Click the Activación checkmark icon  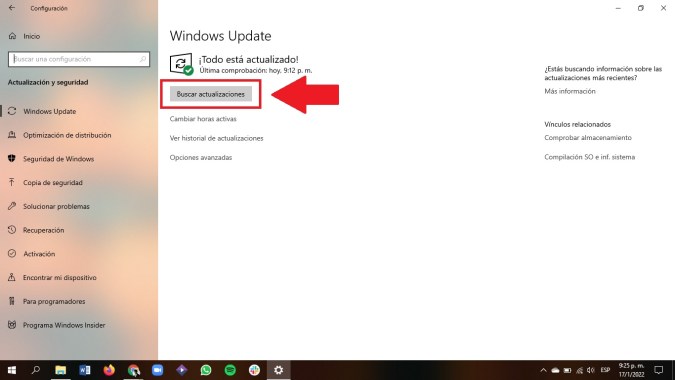point(12,253)
